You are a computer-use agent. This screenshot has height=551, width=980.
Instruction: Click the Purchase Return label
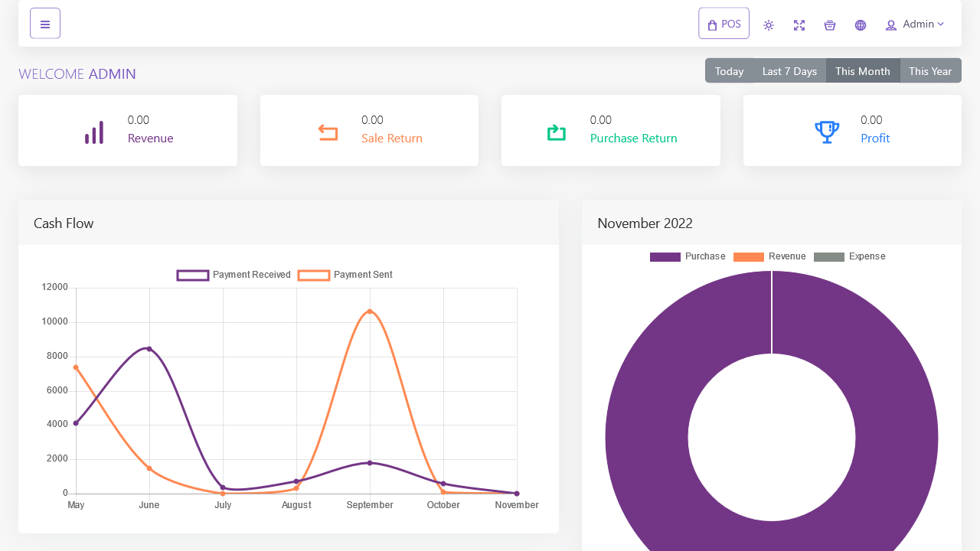[x=634, y=139]
